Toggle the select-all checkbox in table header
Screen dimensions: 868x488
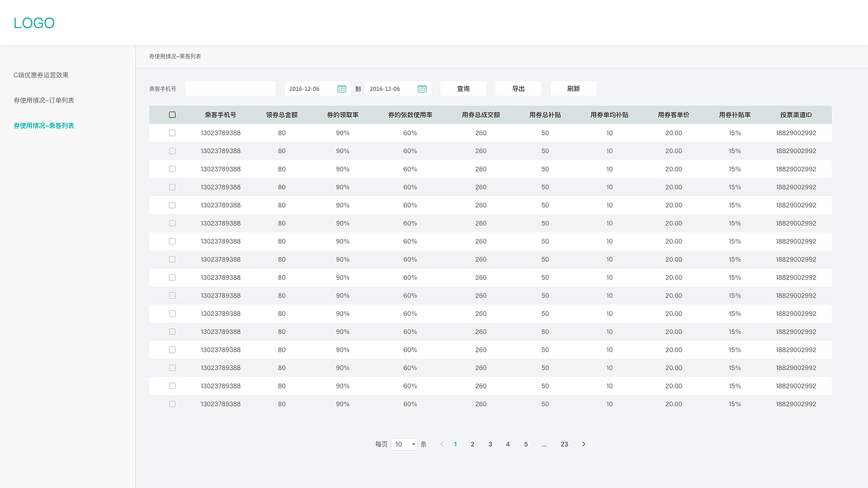pos(172,115)
